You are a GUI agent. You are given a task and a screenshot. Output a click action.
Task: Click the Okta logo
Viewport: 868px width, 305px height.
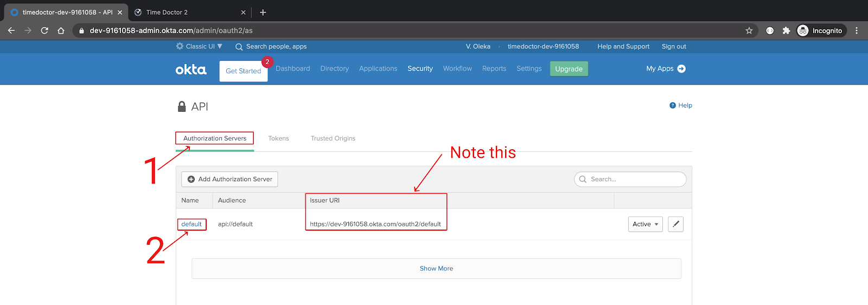[x=191, y=69]
